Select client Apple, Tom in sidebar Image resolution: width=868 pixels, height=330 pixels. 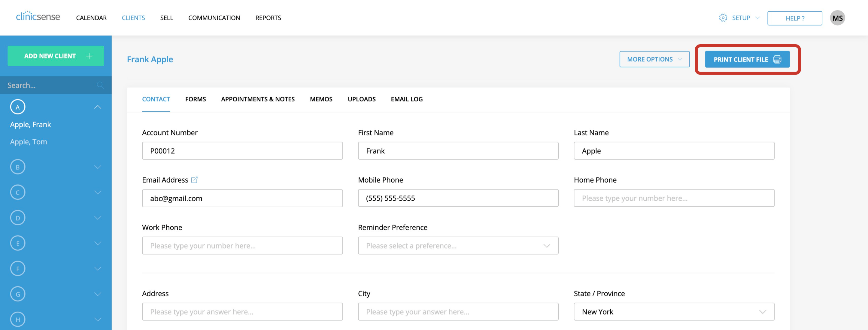[29, 141]
